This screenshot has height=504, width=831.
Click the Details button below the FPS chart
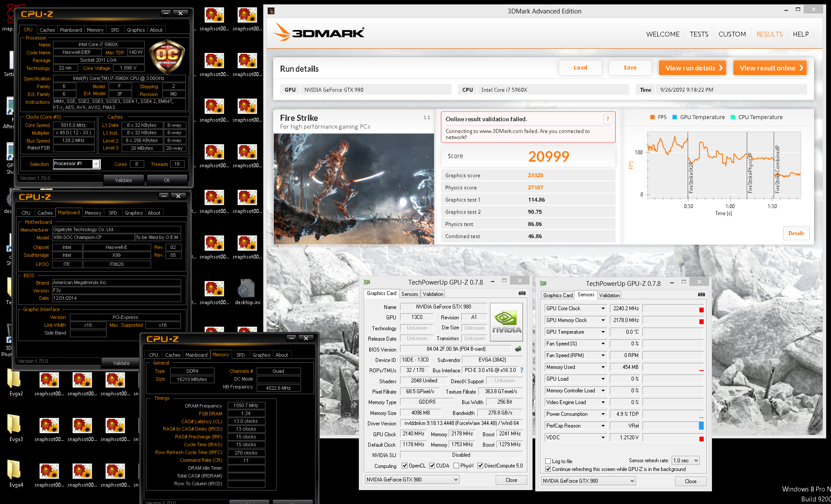click(x=796, y=233)
